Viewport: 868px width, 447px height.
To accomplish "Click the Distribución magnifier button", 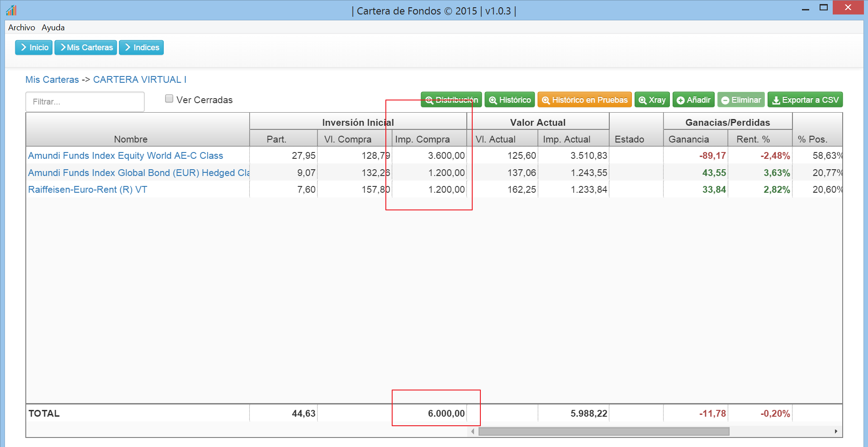I will click(x=451, y=100).
